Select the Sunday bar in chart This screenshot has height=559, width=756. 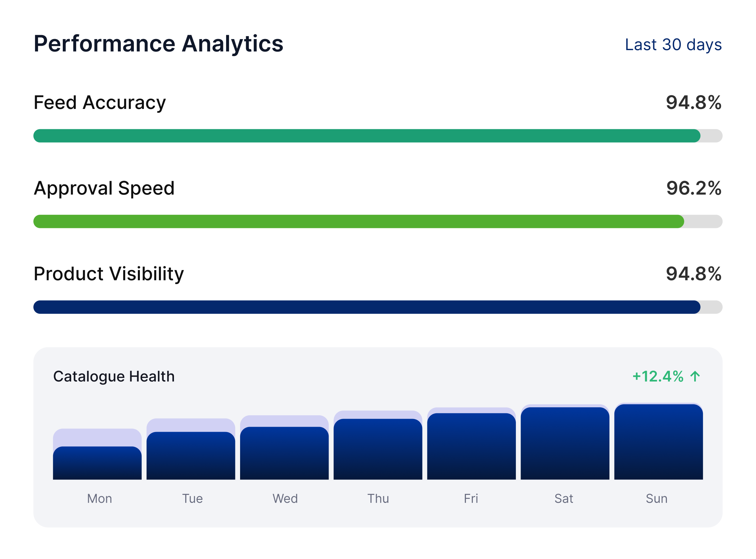(658, 442)
